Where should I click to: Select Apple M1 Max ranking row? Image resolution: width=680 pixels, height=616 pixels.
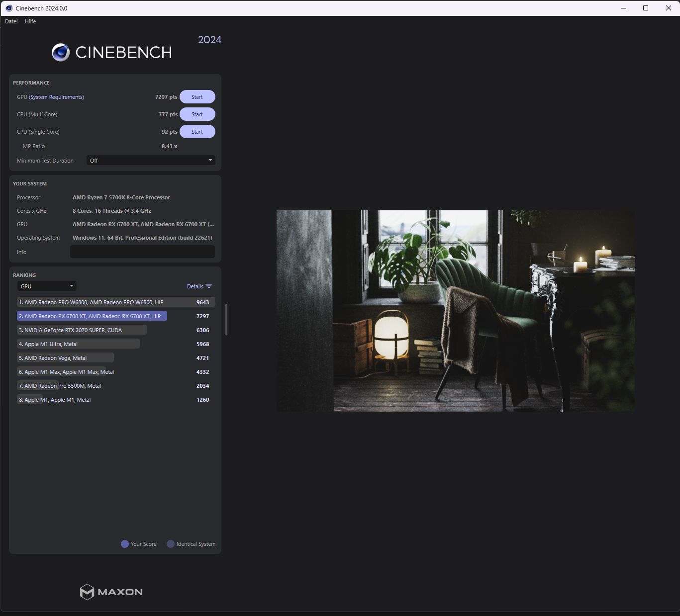pos(116,372)
